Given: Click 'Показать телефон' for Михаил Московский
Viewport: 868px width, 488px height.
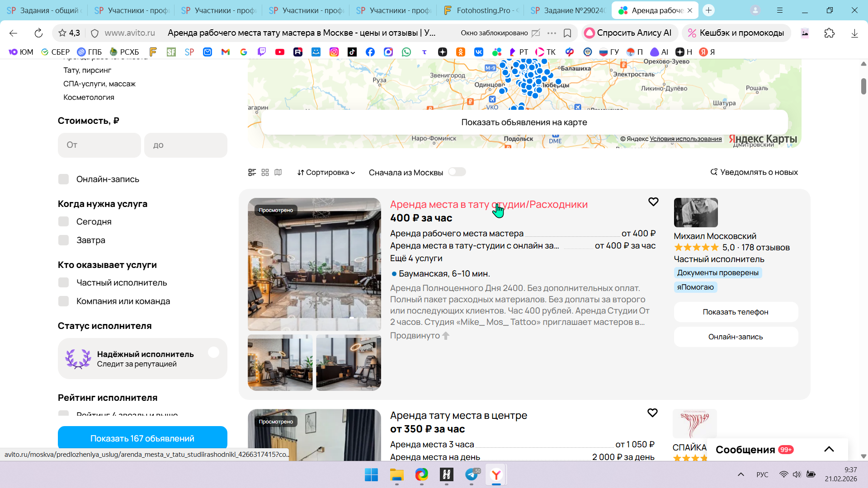Looking at the screenshot, I should [736, 312].
